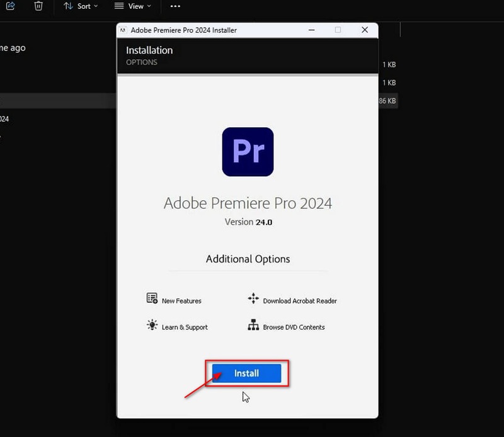504x437 pixels.
Task: Click the Sort arrows icon
Action: (x=69, y=6)
